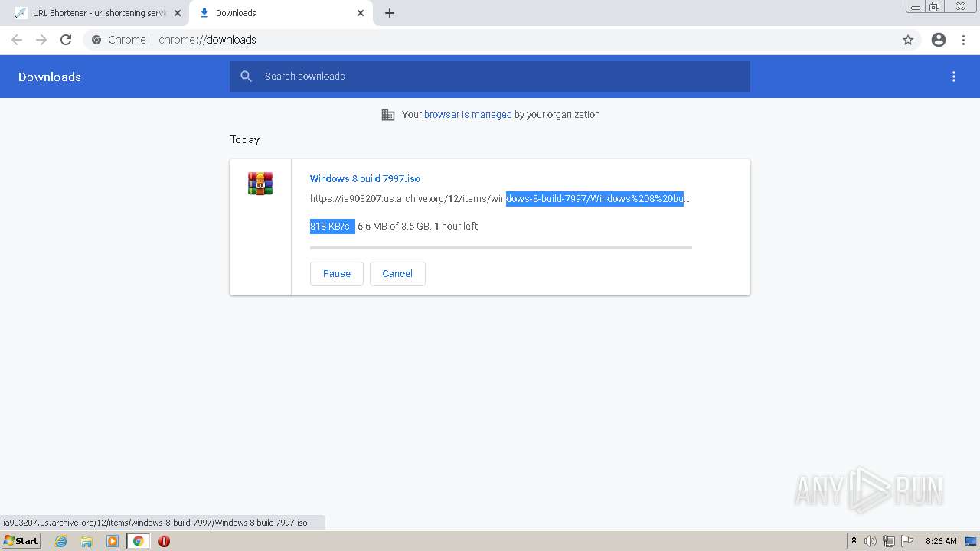This screenshot has height=551, width=980.
Task: Click the 8:26 AM system clock
Action: [941, 541]
